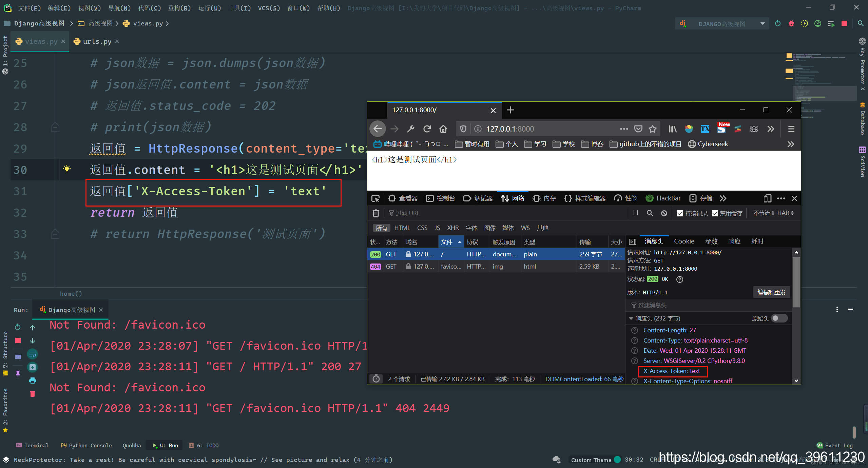Click the print icon in Run panel

pos(33,381)
